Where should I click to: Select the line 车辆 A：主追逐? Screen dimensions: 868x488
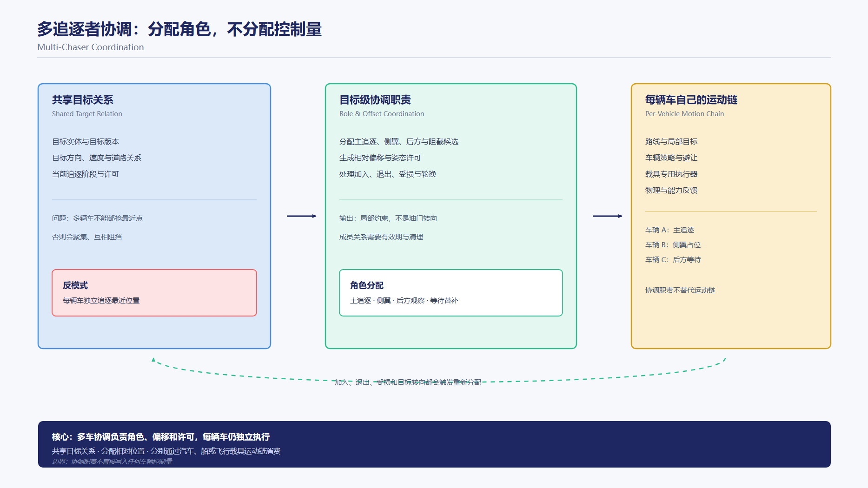pyautogui.click(x=670, y=230)
